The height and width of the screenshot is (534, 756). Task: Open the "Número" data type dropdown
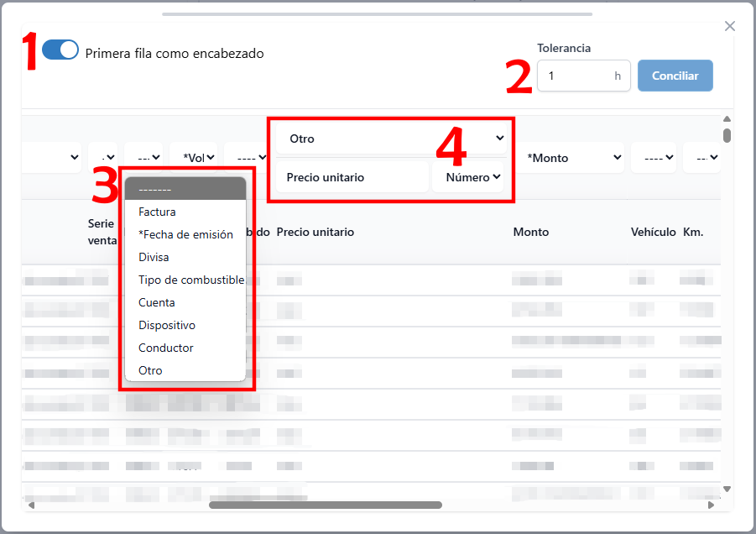tap(468, 176)
